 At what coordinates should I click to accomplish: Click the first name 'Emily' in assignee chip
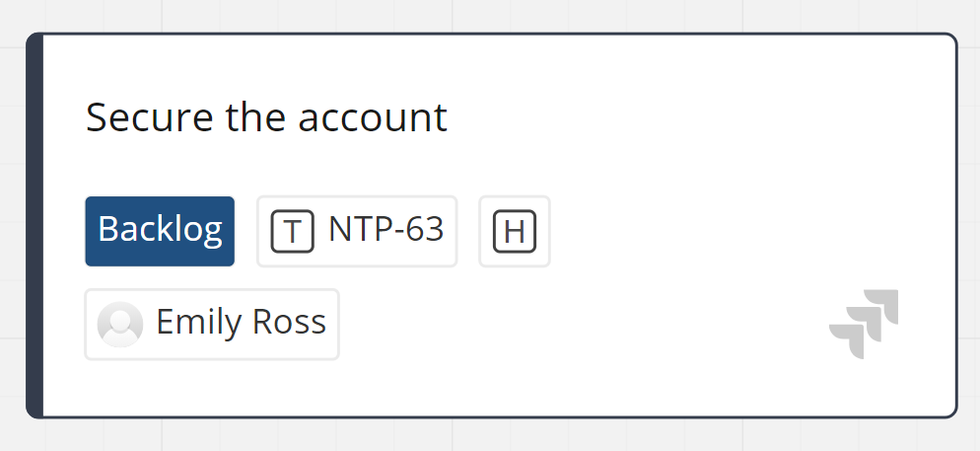pyautogui.click(x=193, y=323)
